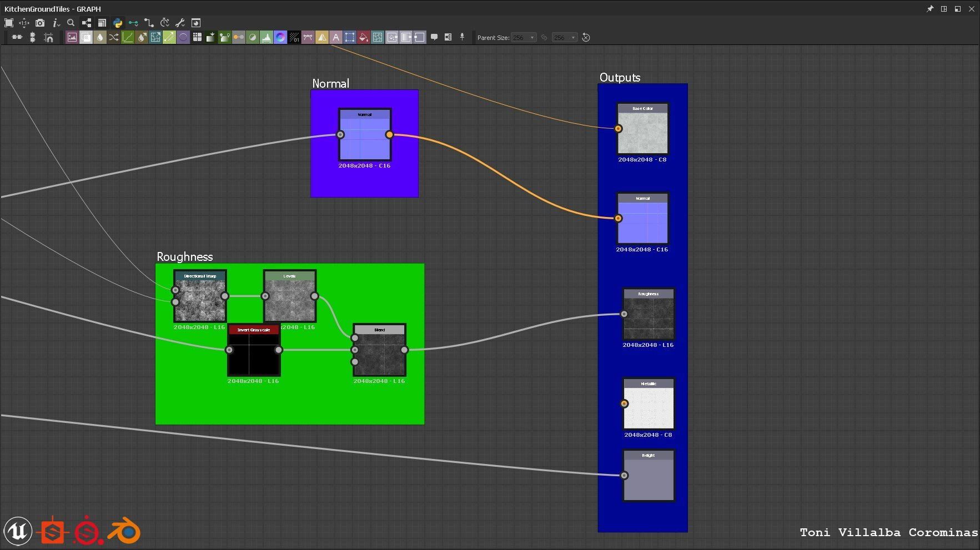
Task: Toggle the parent size link icon
Action: 544,38
